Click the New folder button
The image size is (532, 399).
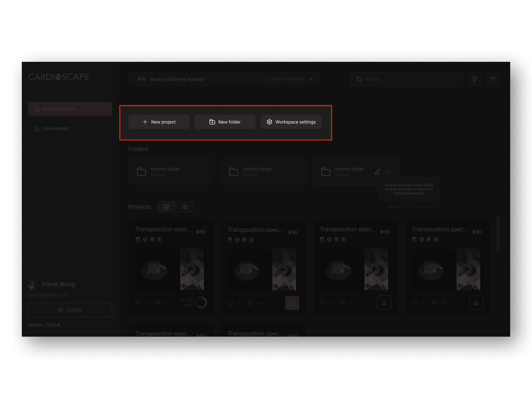click(225, 122)
